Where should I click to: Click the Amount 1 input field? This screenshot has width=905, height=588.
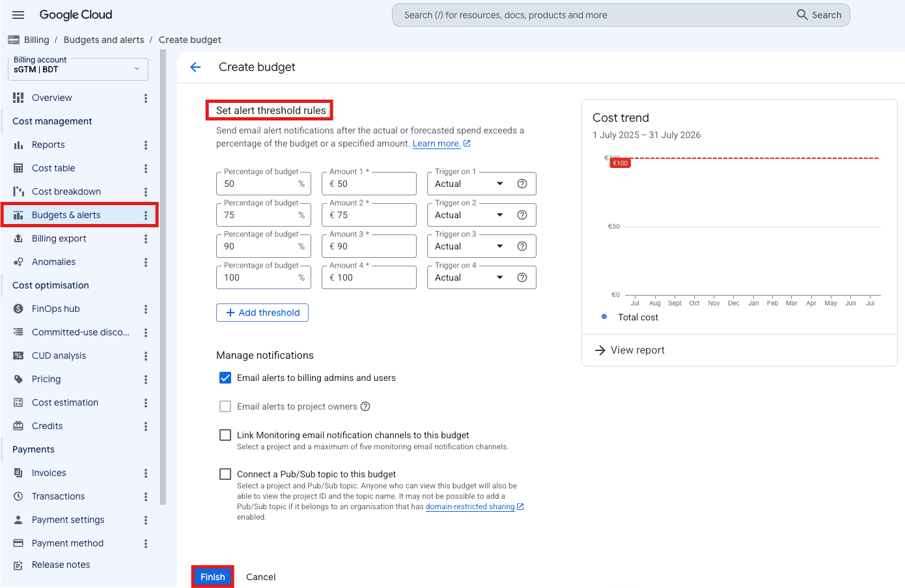(x=369, y=184)
